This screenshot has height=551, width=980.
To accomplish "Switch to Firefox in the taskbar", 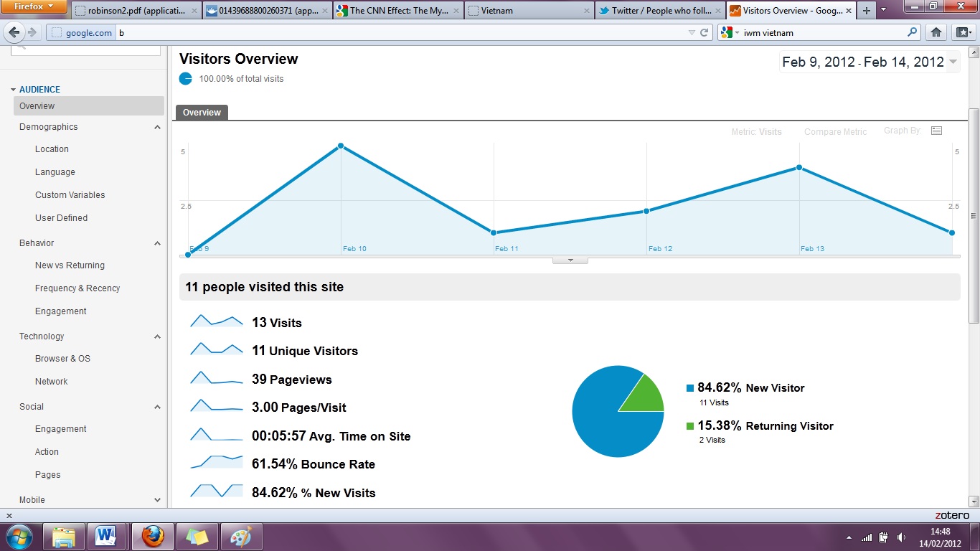I will tap(152, 536).
